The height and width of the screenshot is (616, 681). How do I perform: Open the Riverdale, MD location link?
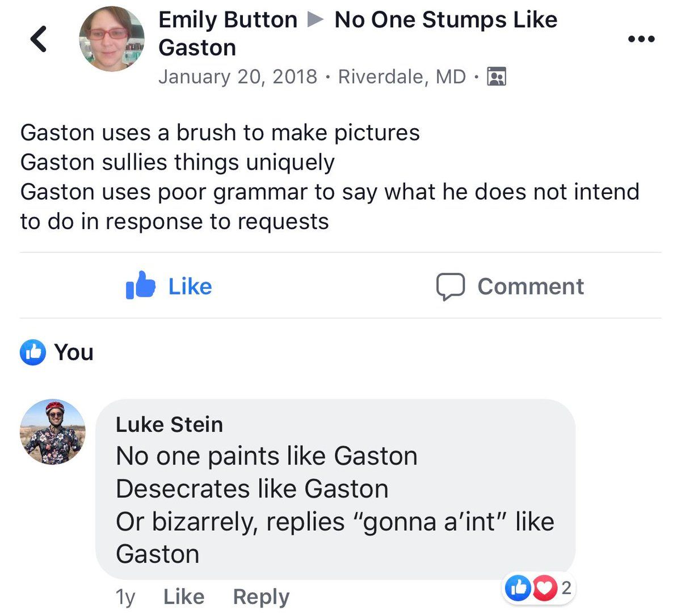402,76
